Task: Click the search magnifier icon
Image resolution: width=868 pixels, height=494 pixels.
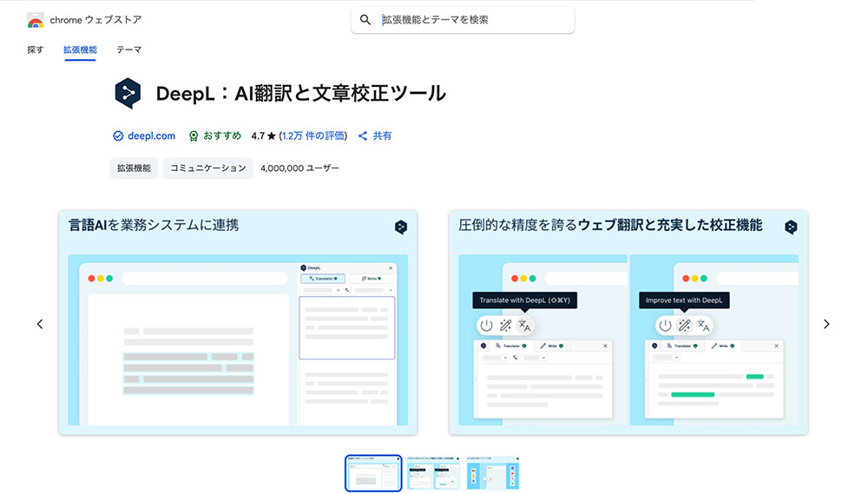Action: [365, 20]
